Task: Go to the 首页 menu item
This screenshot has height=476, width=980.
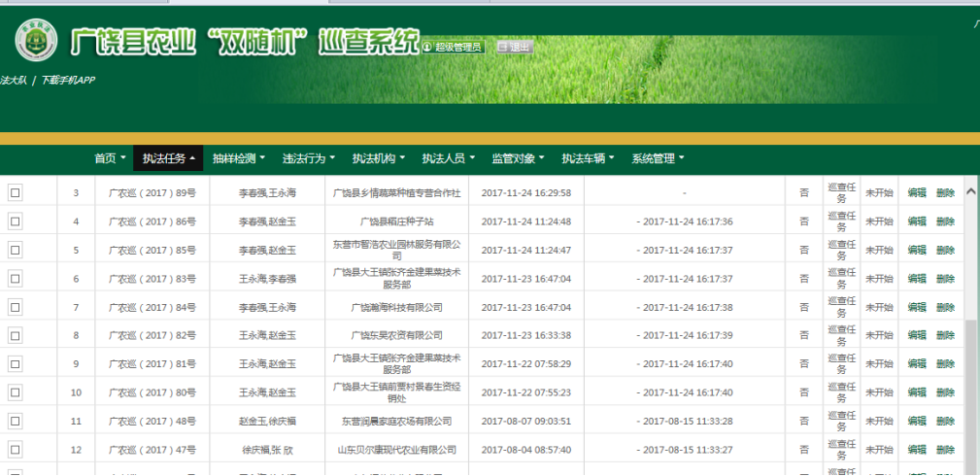Action: pyautogui.click(x=109, y=158)
